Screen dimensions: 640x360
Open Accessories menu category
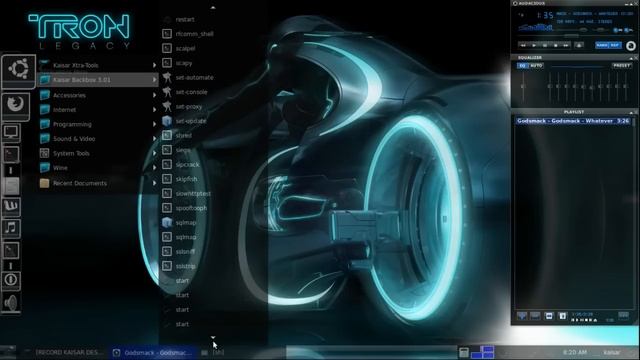(98, 95)
